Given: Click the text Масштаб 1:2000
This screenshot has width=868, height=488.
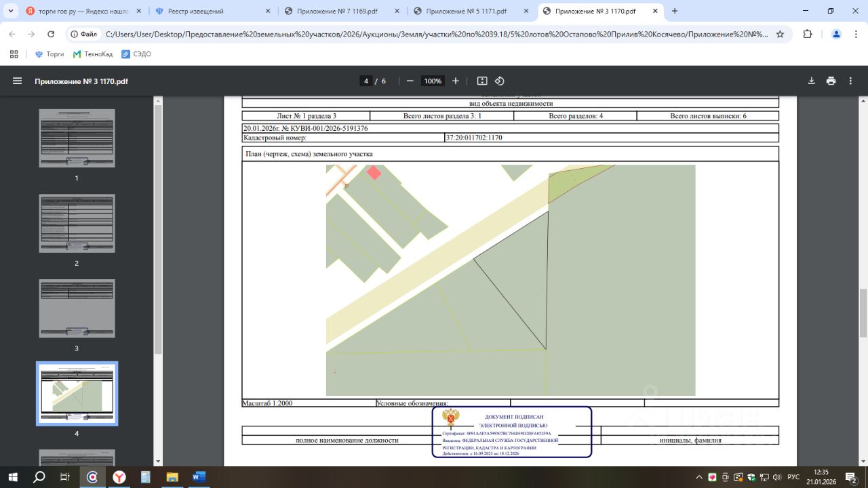Looking at the screenshot, I should click(268, 403).
